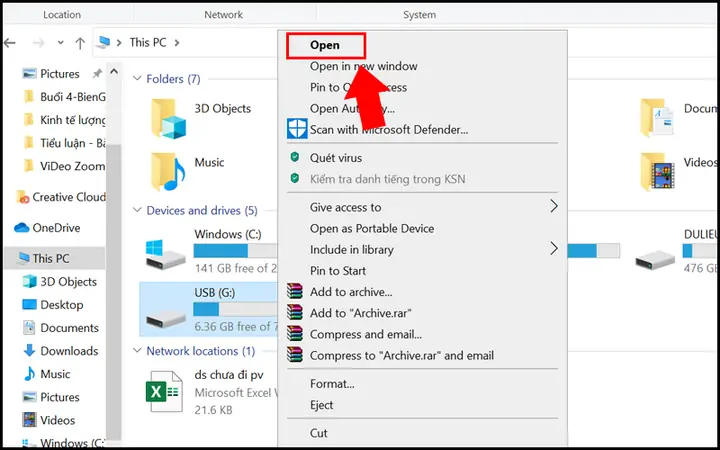Choose Add to archive...
This screenshot has width=720, height=450.
[351, 292]
